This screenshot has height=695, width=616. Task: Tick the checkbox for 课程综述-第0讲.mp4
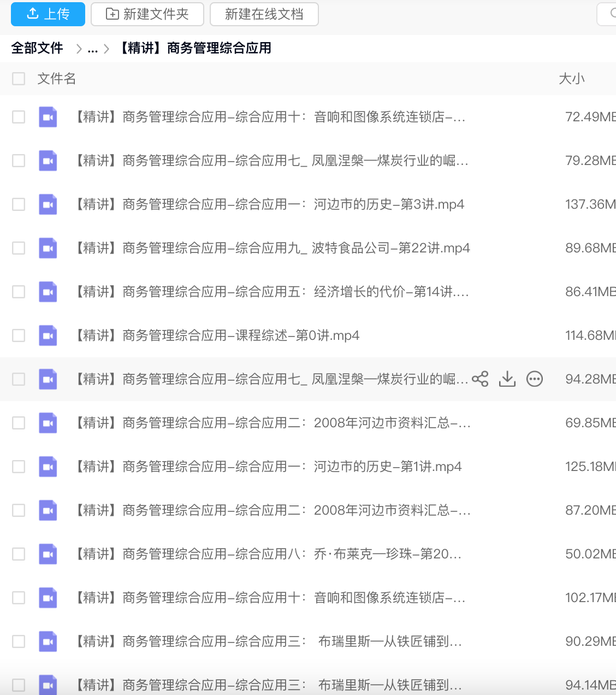click(19, 335)
